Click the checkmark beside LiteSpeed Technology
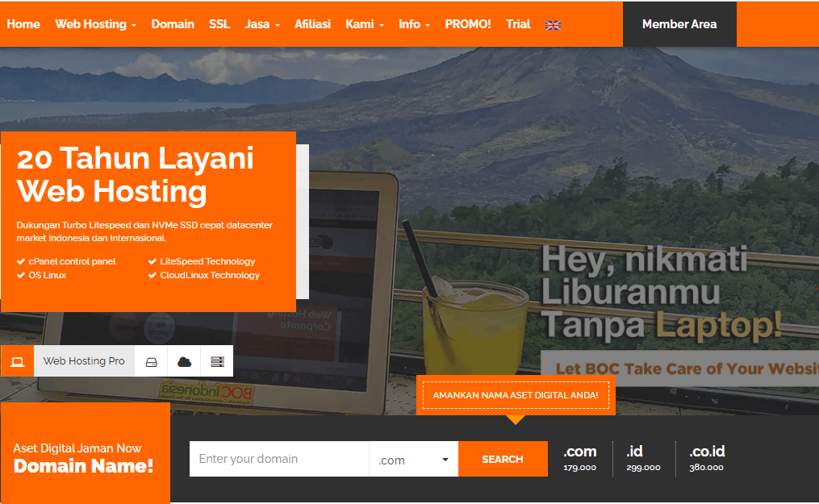 tap(153, 261)
